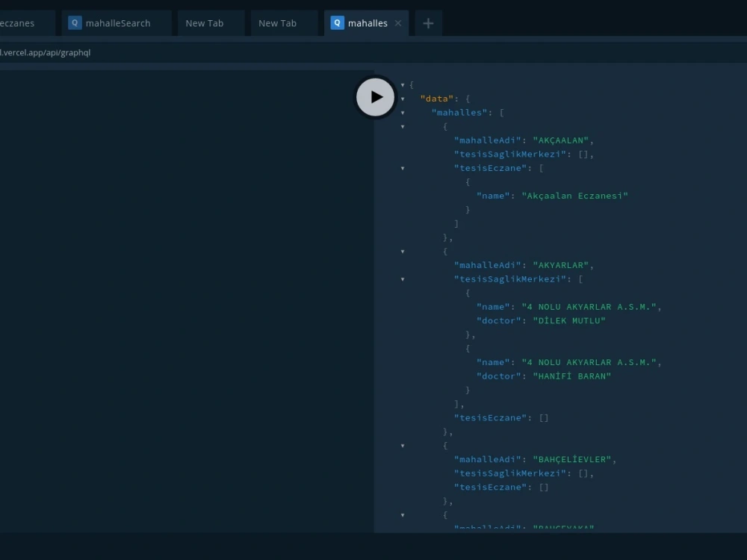The height and width of the screenshot is (560, 747).
Task: Collapse the AKYARLAR mahalle object
Action: pos(403,251)
